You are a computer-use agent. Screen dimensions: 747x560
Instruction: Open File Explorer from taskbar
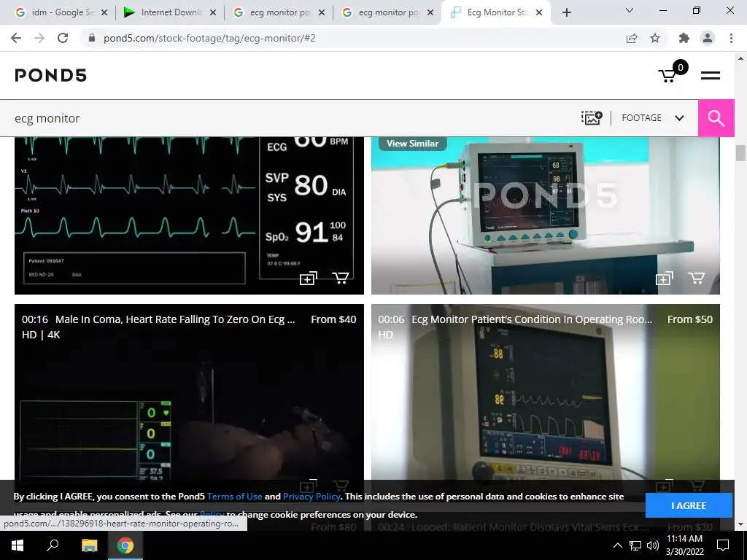[x=89, y=545]
